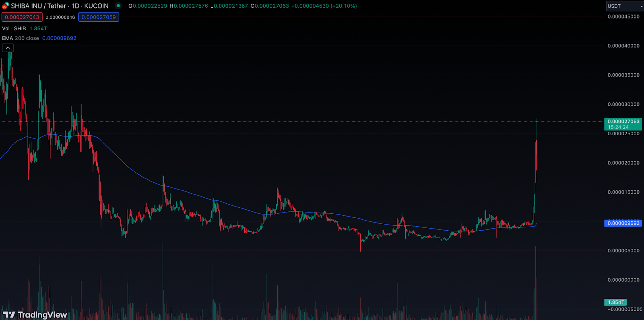This screenshot has height=320, width=644.
Task: Click the 0.000030000 price axis label
Action: click(x=623, y=104)
